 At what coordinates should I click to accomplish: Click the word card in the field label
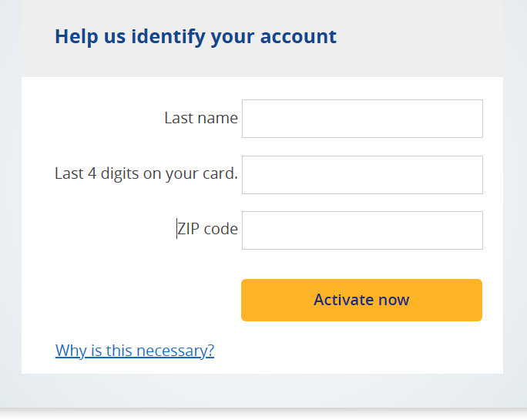220,173
